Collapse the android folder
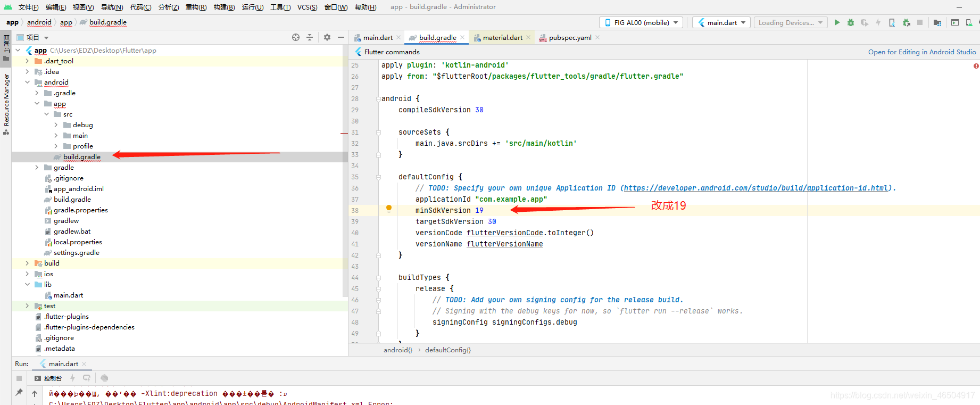Viewport: 980px width, 405px height. tap(27, 82)
